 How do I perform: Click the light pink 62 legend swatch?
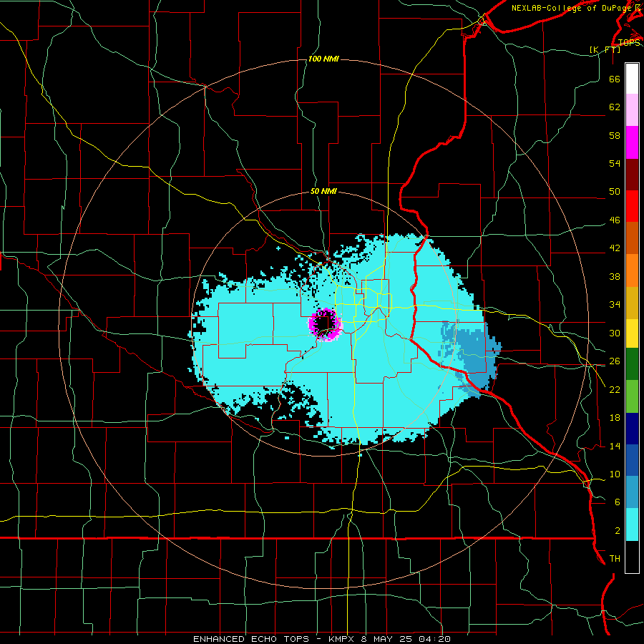tap(632, 110)
